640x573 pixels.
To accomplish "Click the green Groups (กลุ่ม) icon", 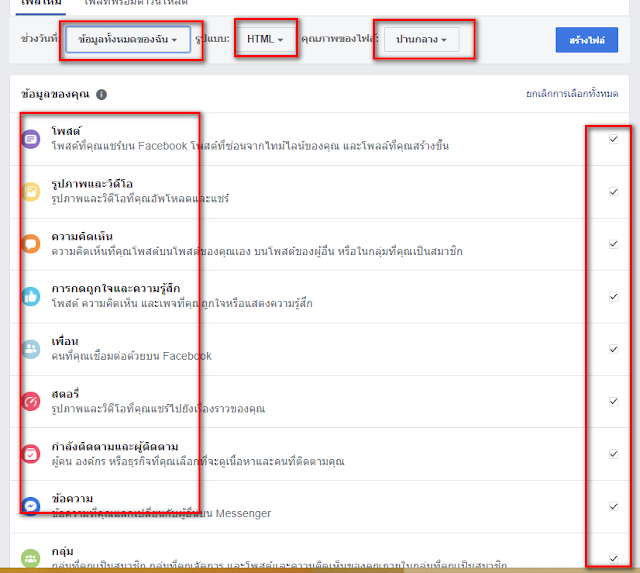I will 31,559.
